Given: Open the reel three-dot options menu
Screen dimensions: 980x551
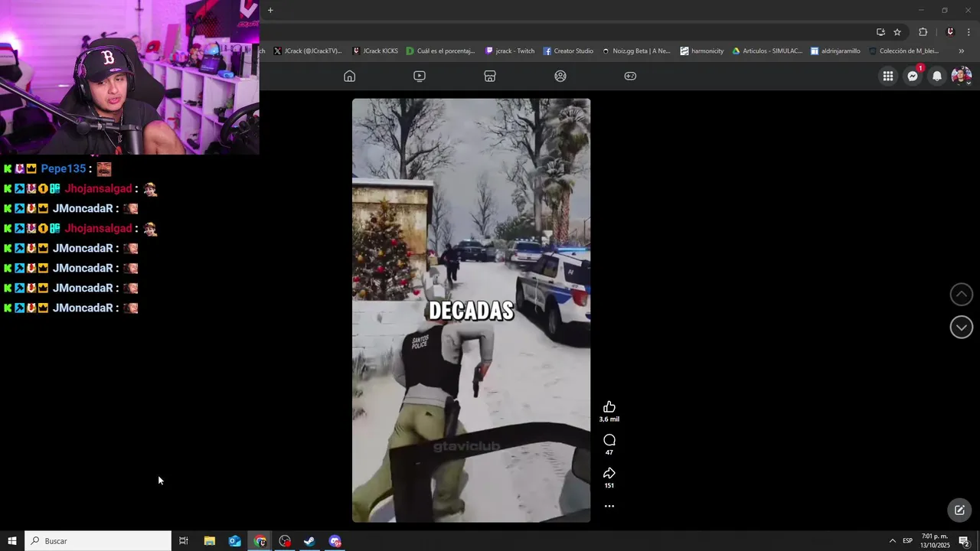Looking at the screenshot, I should pyautogui.click(x=609, y=506).
